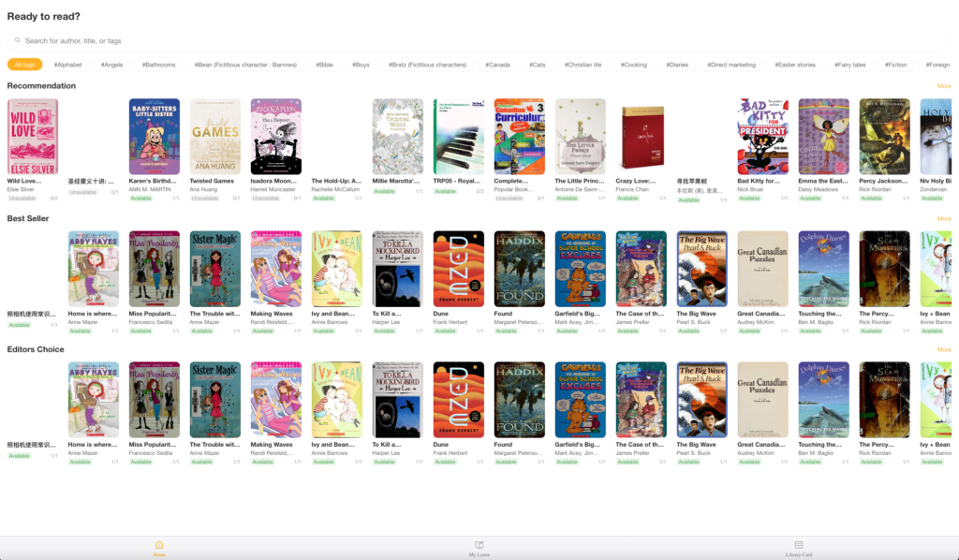The width and height of the screenshot is (959, 560).
Task: Click the search field for author, title, or tags
Action: point(477,40)
